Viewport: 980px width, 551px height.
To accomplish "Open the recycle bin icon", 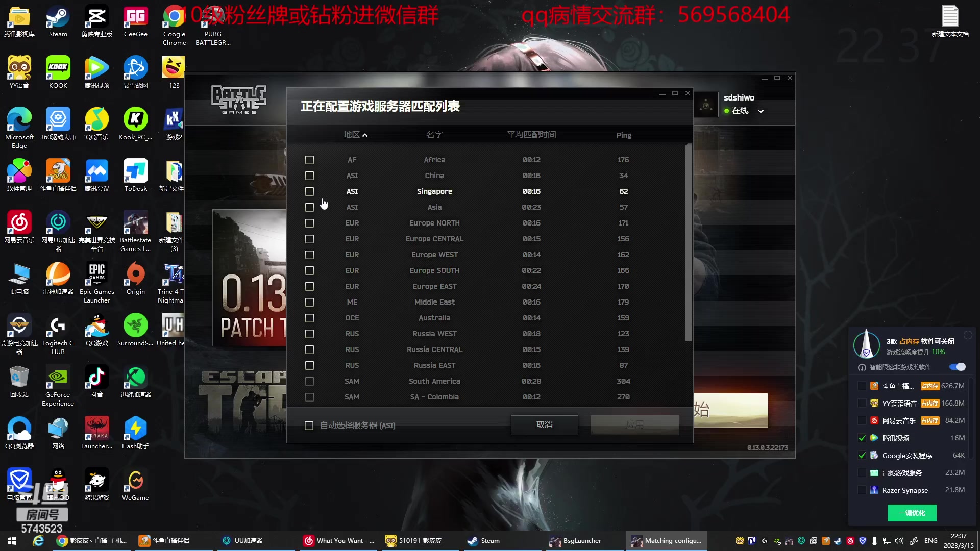I will coord(19,382).
